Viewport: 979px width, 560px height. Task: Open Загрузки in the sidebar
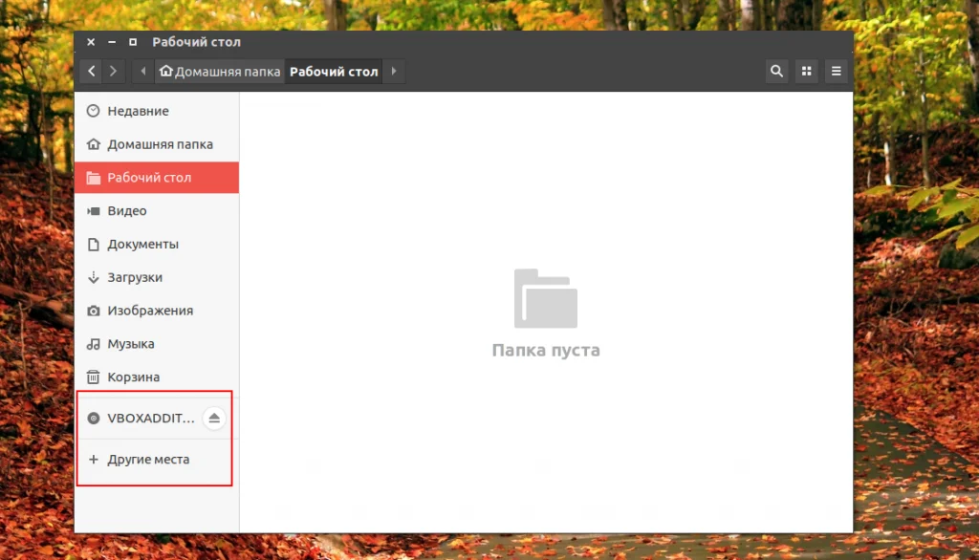coord(157,277)
